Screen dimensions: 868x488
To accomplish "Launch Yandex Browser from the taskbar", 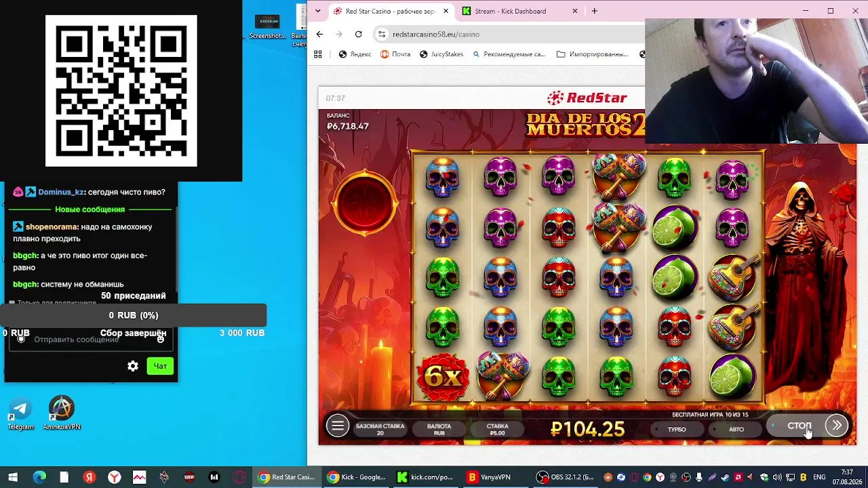I will [115, 477].
